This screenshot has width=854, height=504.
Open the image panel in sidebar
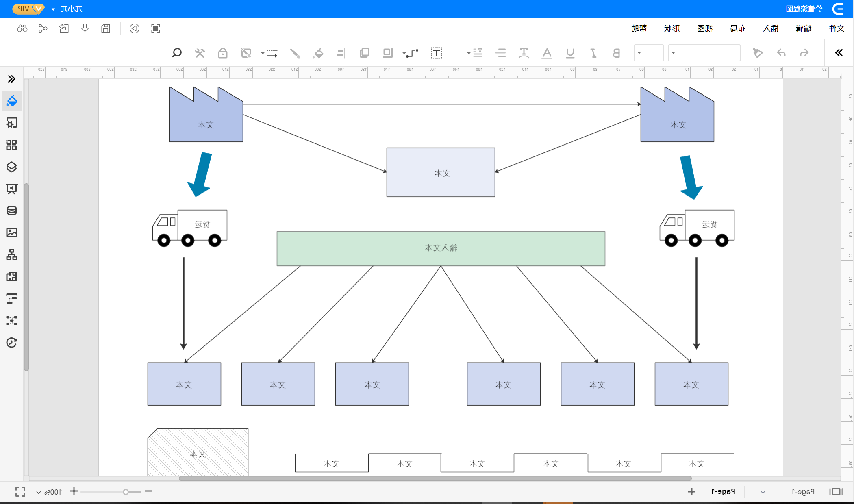click(12, 232)
